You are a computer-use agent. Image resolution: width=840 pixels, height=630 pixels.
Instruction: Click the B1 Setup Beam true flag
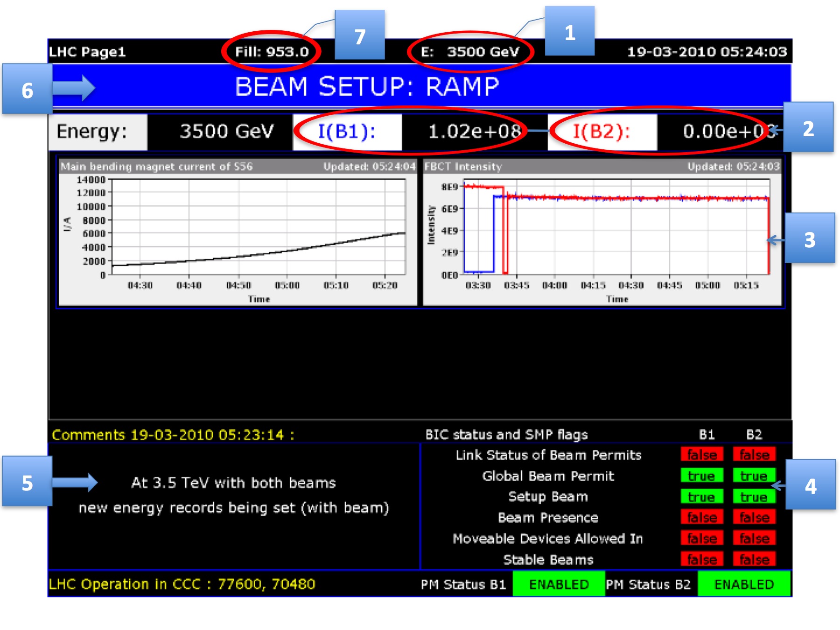click(x=701, y=497)
